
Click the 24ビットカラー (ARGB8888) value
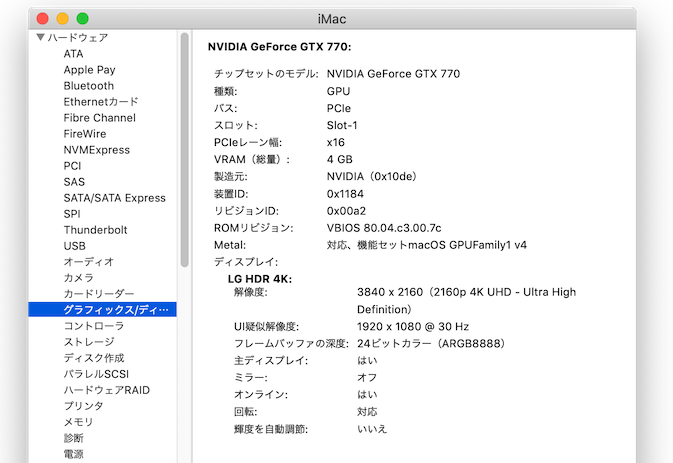pyautogui.click(x=431, y=344)
